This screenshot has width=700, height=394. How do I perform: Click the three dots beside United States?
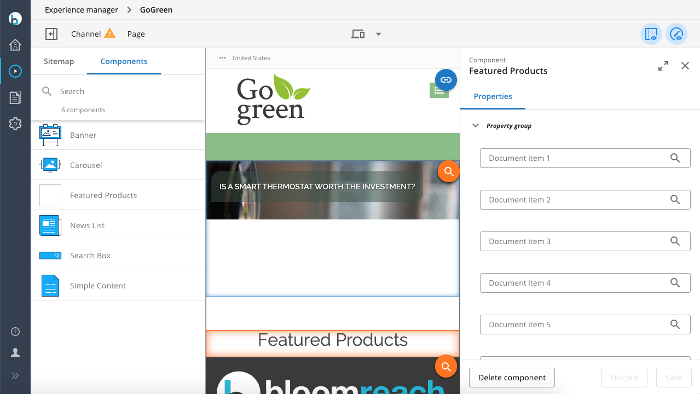pos(222,58)
